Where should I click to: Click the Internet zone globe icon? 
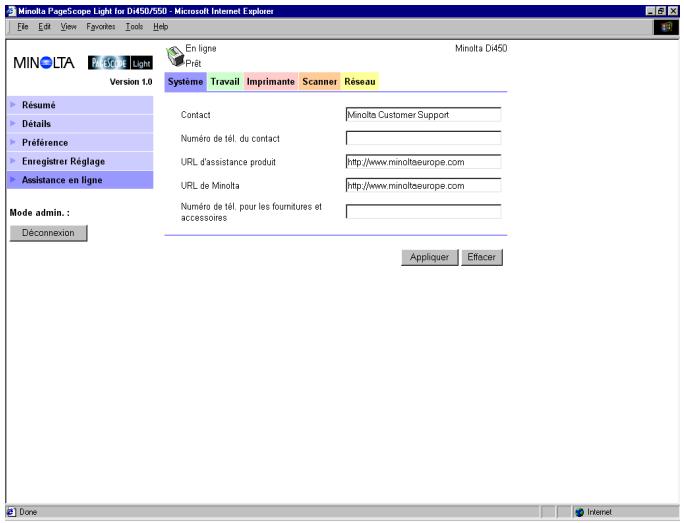click(x=579, y=512)
